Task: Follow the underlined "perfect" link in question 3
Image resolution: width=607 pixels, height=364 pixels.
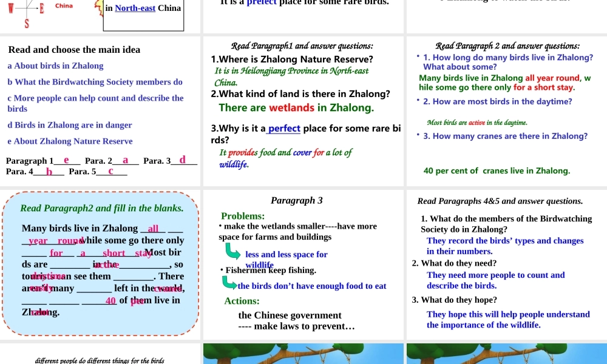Action: [283, 129]
